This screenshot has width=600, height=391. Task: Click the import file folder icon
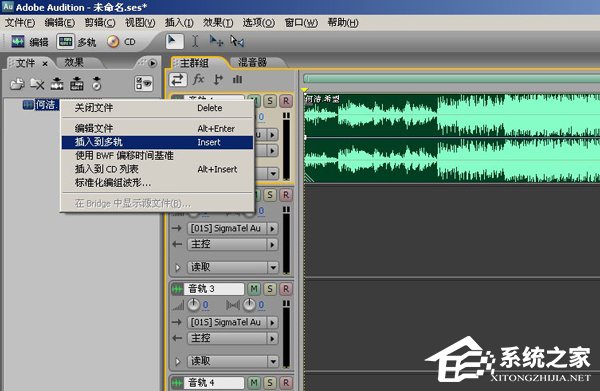coord(17,84)
